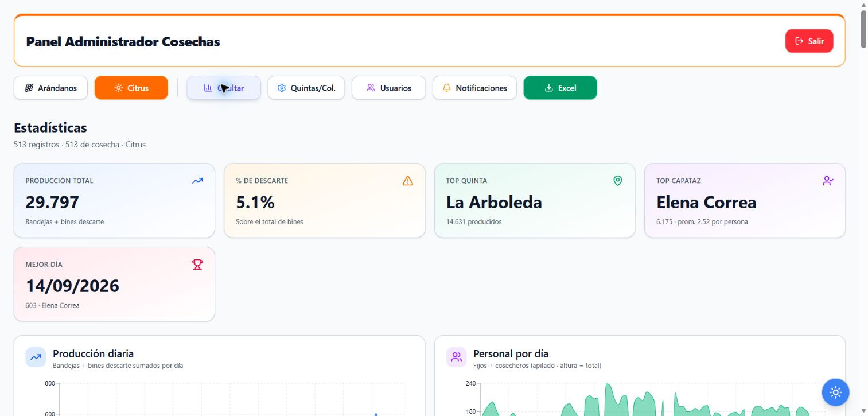
Task: Select the Citrus crop tab
Action: click(131, 88)
